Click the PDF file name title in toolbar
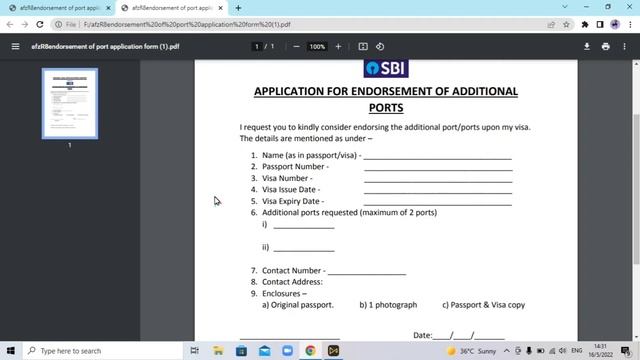This screenshot has width=640, height=360. 105,47
